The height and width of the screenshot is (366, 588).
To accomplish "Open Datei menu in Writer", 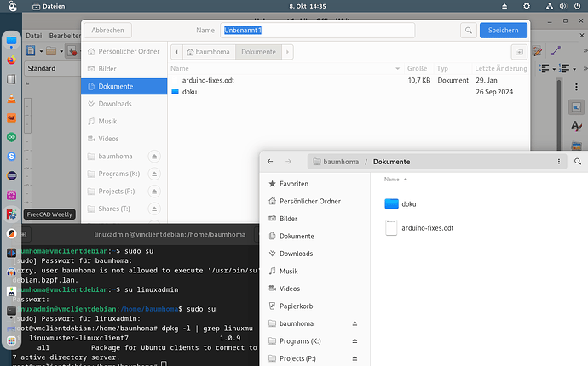I will pos(34,36).
